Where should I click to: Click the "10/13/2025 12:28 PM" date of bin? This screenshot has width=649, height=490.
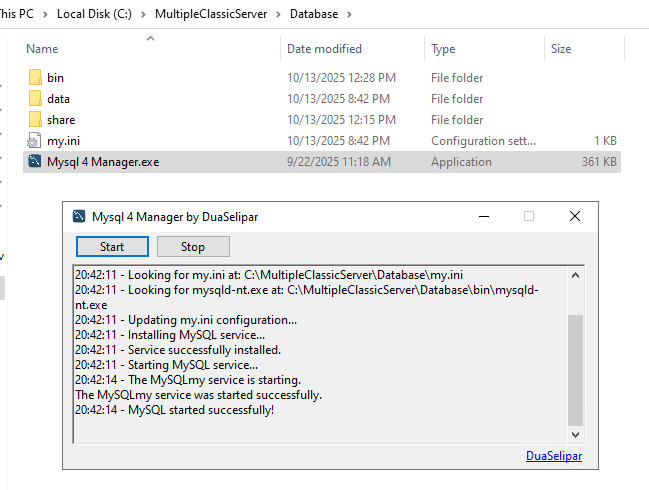coord(341,78)
